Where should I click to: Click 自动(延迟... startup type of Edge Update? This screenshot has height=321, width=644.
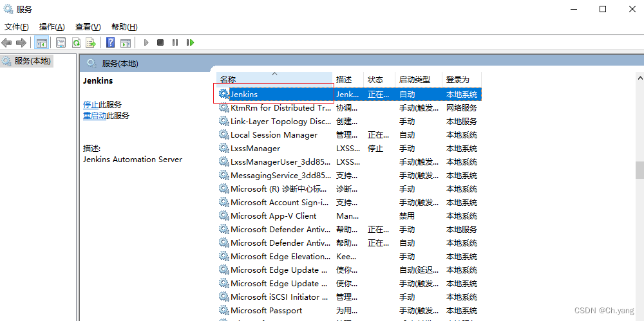tap(419, 270)
